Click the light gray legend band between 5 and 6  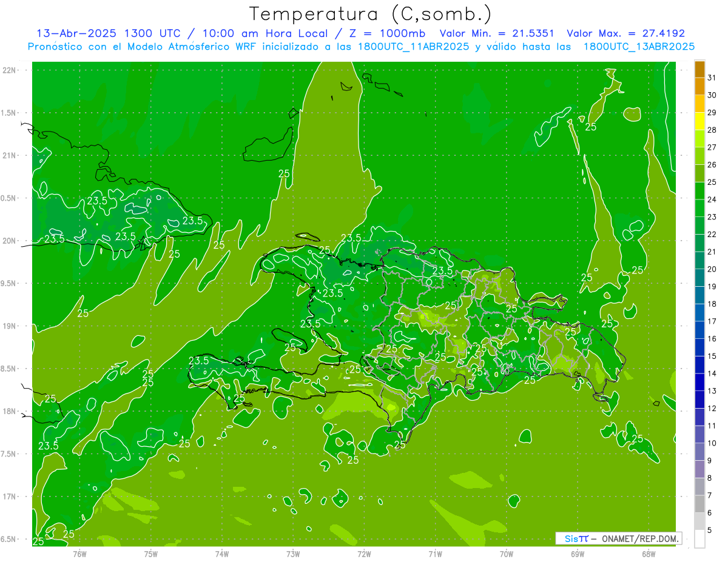click(x=699, y=521)
